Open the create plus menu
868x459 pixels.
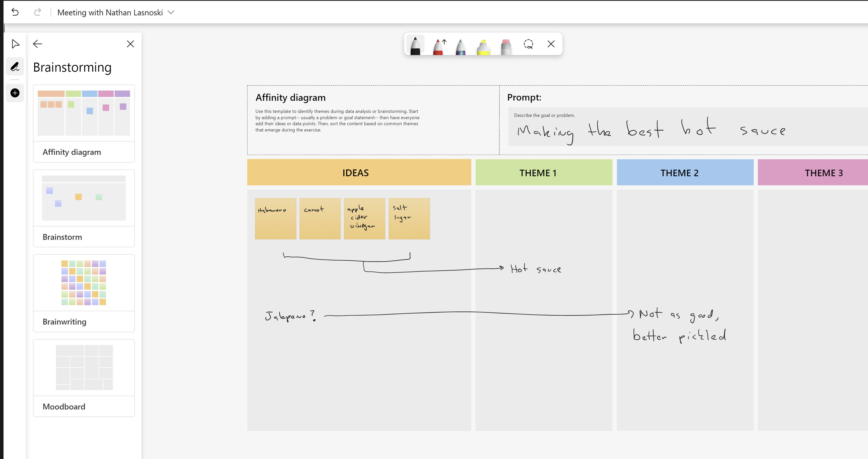coord(15,93)
